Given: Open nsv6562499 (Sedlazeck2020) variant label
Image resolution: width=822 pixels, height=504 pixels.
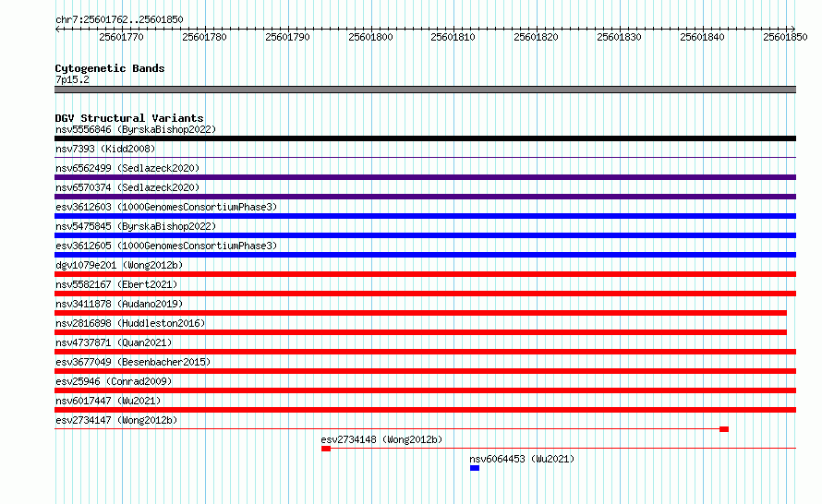Looking at the screenshot, I should point(127,168).
